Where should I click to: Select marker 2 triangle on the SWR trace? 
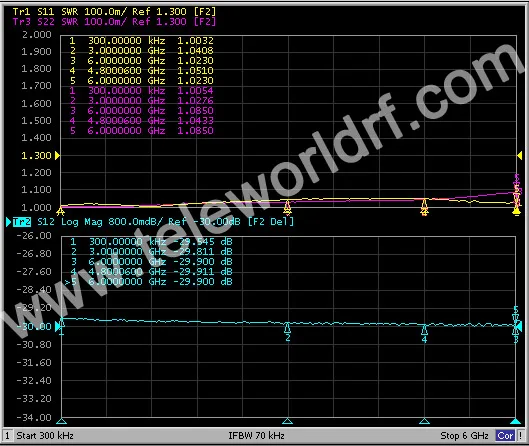(x=287, y=207)
